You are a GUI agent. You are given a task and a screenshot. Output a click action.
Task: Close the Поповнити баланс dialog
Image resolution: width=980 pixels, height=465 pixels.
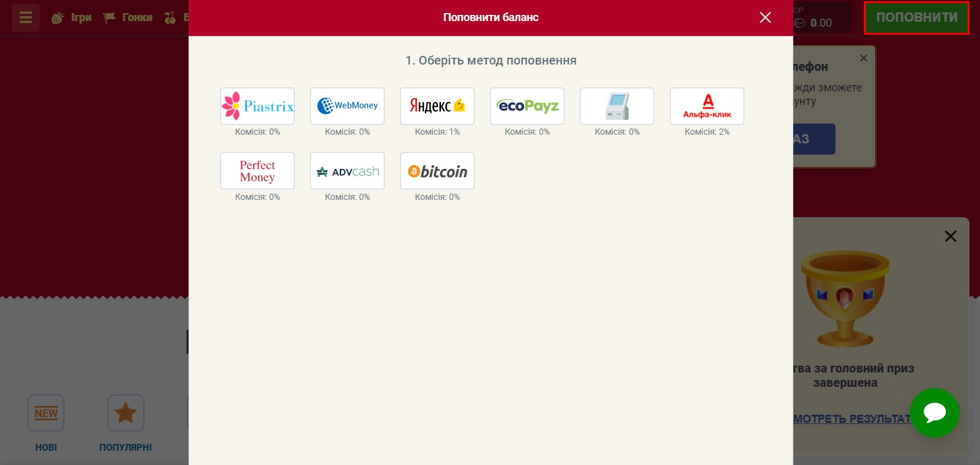(765, 17)
